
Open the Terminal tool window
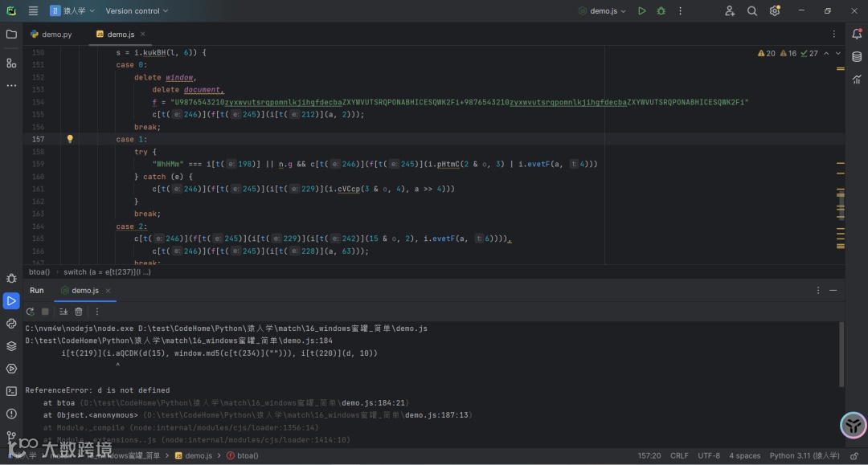11,391
